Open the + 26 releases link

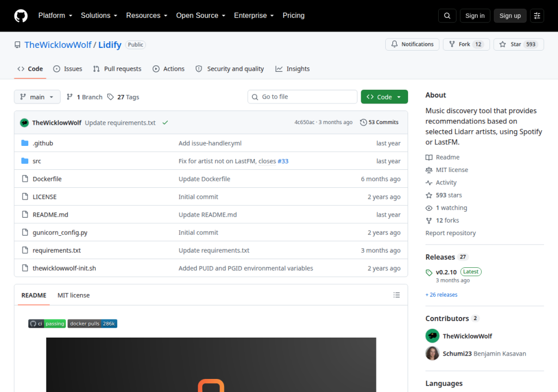coord(441,295)
